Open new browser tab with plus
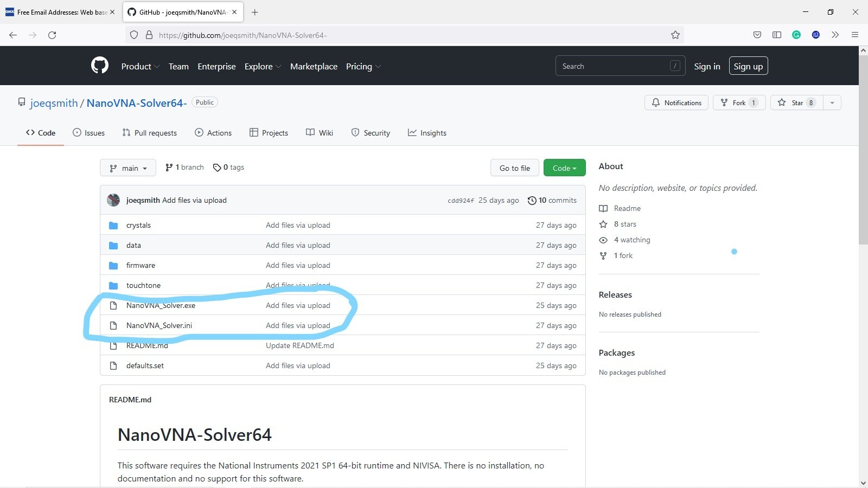Viewport: 868px width, 488px height. click(x=255, y=12)
